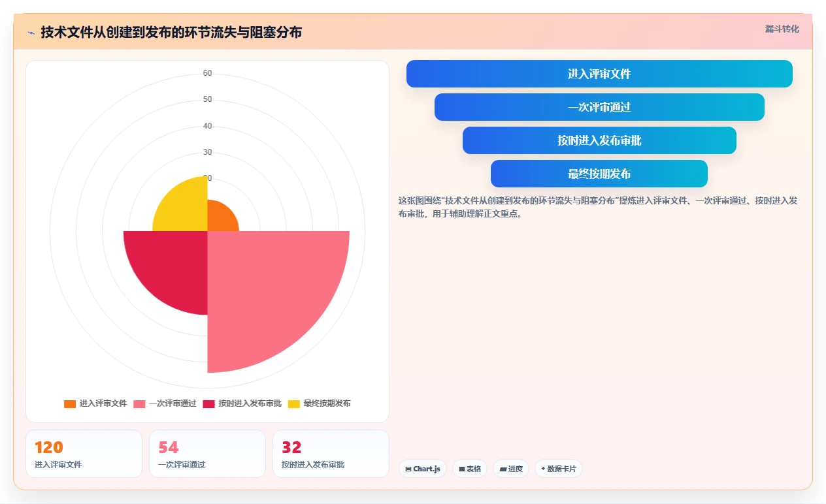This screenshot has width=826, height=504.
Task: Click the Chart.js tag chip
Action: (x=423, y=469)
